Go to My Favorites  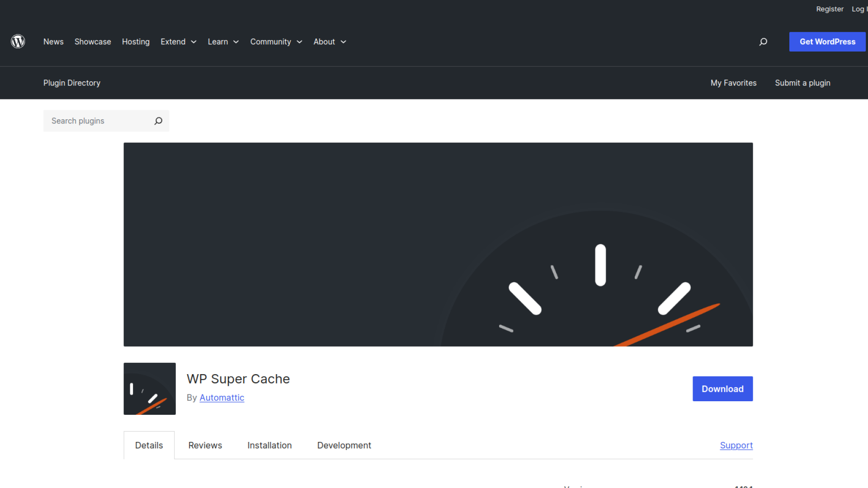coord(733,83)
